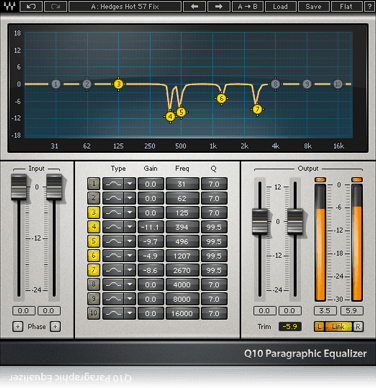Go to next preset with right arrow
The width and height of the screenshot is (376, 388).
pyautogui.click(x=218, y=6)
